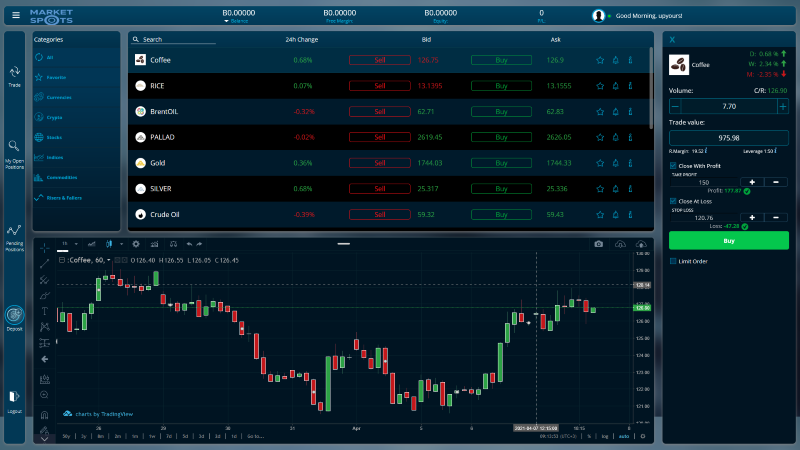Toggle the percent scale on the chart
The width and height of the screenshot is (800, 450).
(589, 436)
